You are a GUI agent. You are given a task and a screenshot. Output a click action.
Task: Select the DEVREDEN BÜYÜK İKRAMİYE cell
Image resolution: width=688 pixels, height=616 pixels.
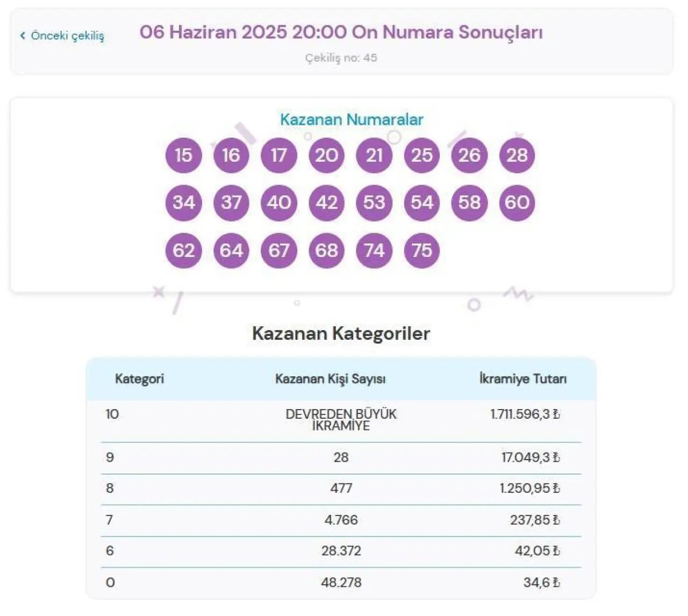pos(341,420)
